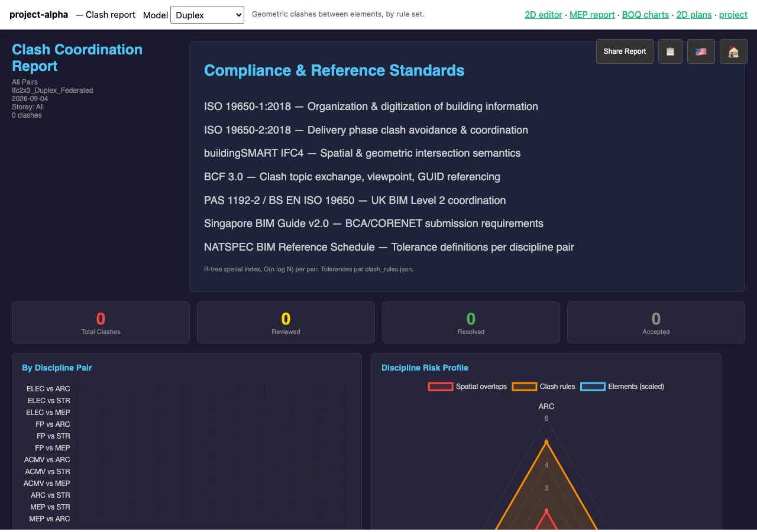
Task: Click the NATSPEC BIM Reference Schedule line
Action: (389, 247)
